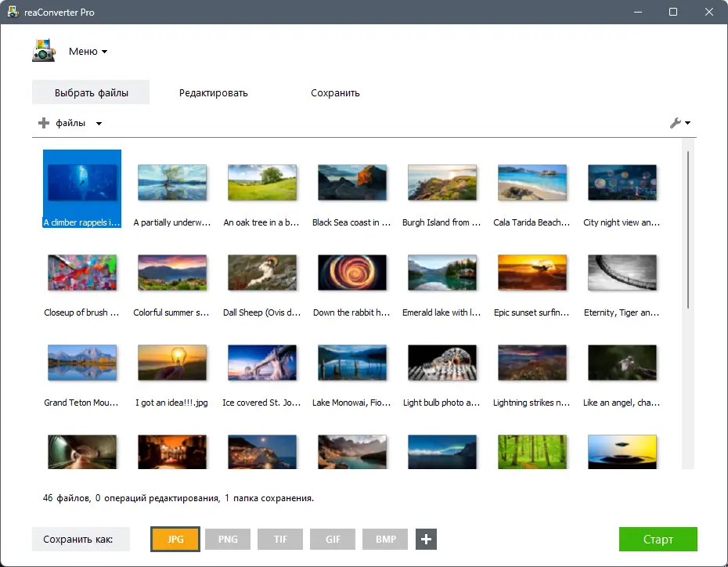Select the PNG output format icon
728x567 pixels.
(227, 539)
